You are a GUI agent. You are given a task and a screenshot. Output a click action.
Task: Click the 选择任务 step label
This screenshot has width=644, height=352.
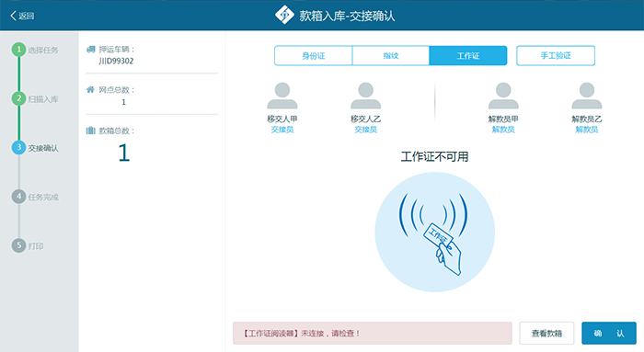click(x=43, y=50)
